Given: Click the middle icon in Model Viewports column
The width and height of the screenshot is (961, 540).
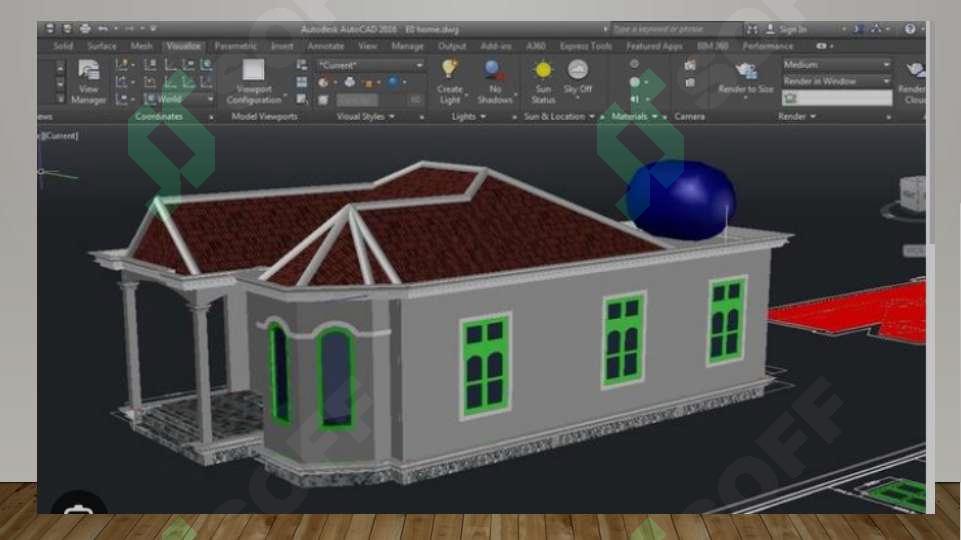Looking at the screenshot, I should [302, 82].
